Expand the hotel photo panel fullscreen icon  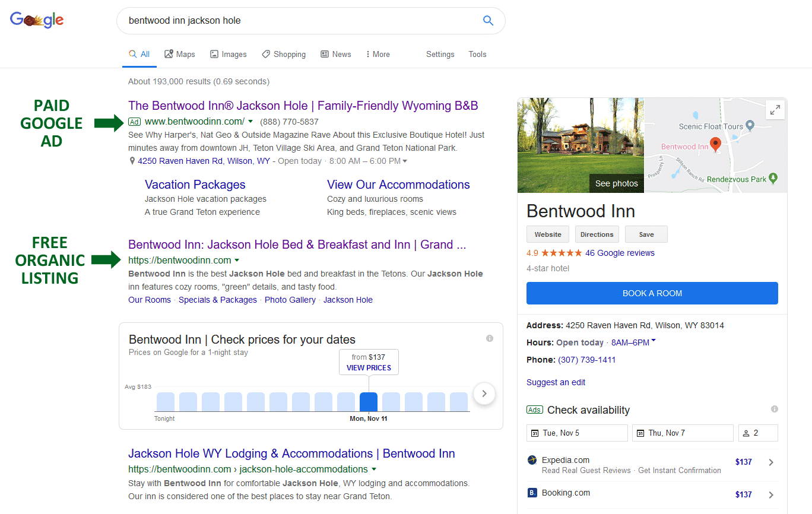(775, 110)
